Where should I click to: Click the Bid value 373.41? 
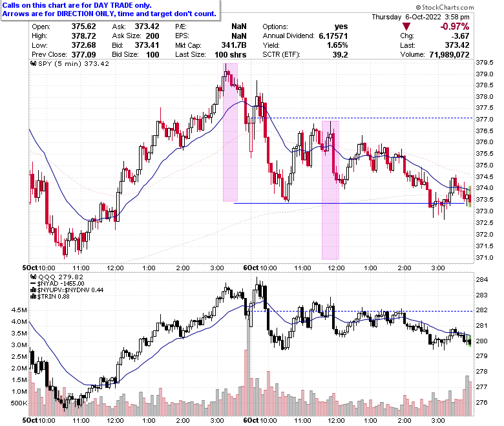click(147, 45)
